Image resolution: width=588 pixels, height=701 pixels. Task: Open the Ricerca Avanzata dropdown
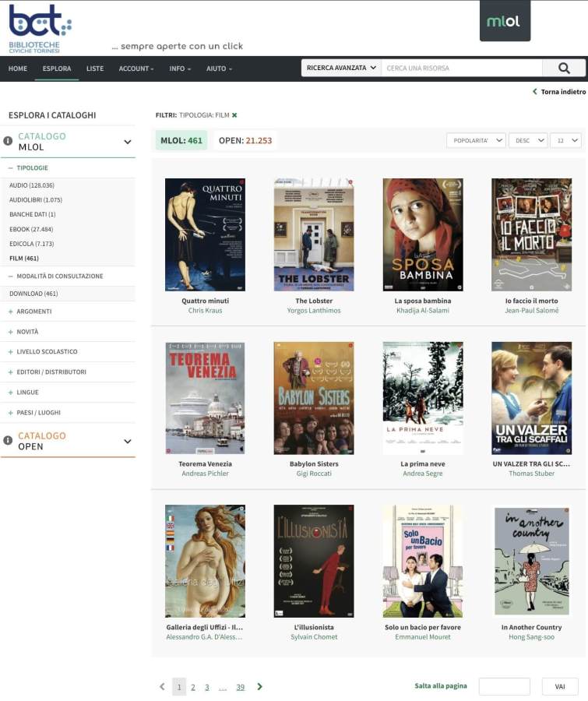point(341,68)
